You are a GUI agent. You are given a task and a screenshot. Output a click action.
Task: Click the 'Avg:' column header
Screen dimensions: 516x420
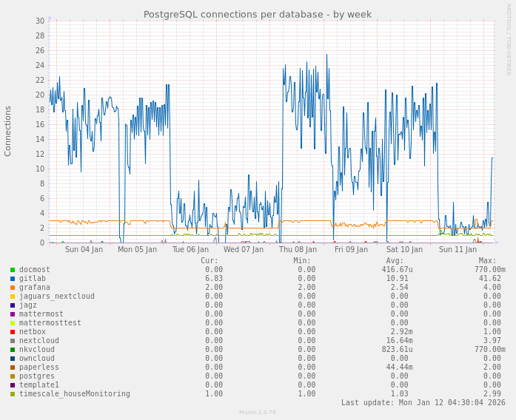[x=395, y=260]
